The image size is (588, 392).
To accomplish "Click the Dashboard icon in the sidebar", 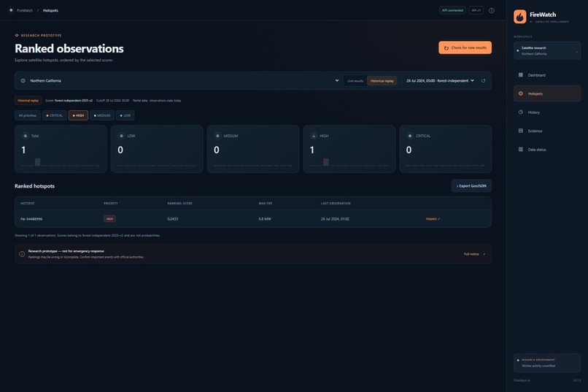I will coord(520,75).
